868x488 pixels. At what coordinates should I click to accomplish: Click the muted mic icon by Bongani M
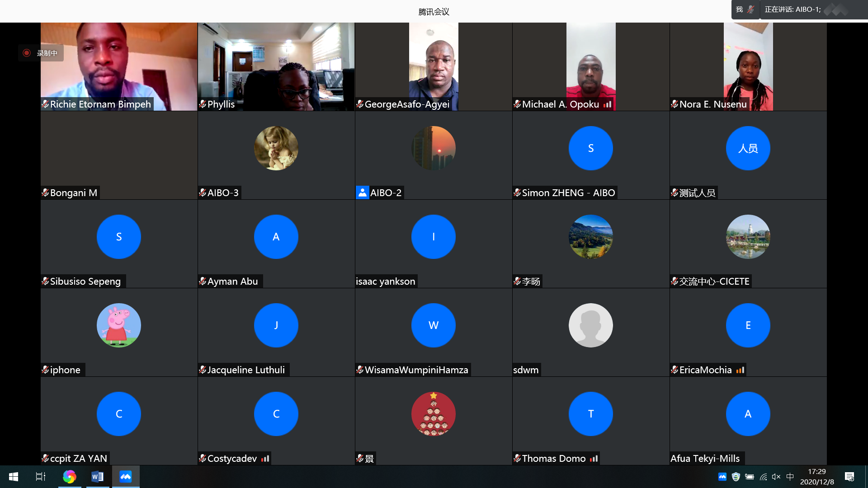coord(45,192)
